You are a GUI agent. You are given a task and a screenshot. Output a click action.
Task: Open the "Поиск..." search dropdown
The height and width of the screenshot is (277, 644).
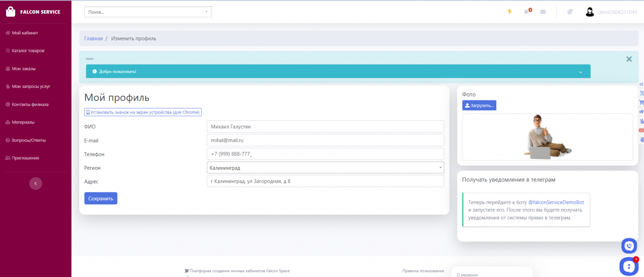148,12
